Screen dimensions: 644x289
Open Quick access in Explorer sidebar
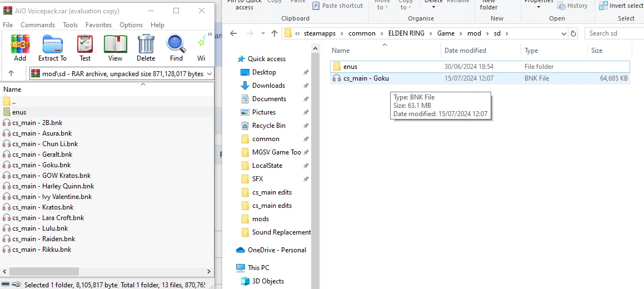pos(262,59)
